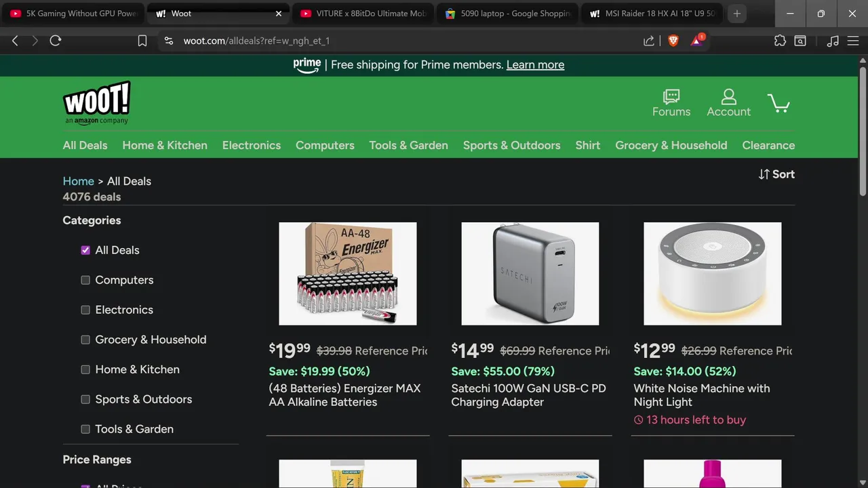This screenshot has width=868, height=488.
Task: Open the browser extensions puzzle icon
Action: click(x=780, y=41)
